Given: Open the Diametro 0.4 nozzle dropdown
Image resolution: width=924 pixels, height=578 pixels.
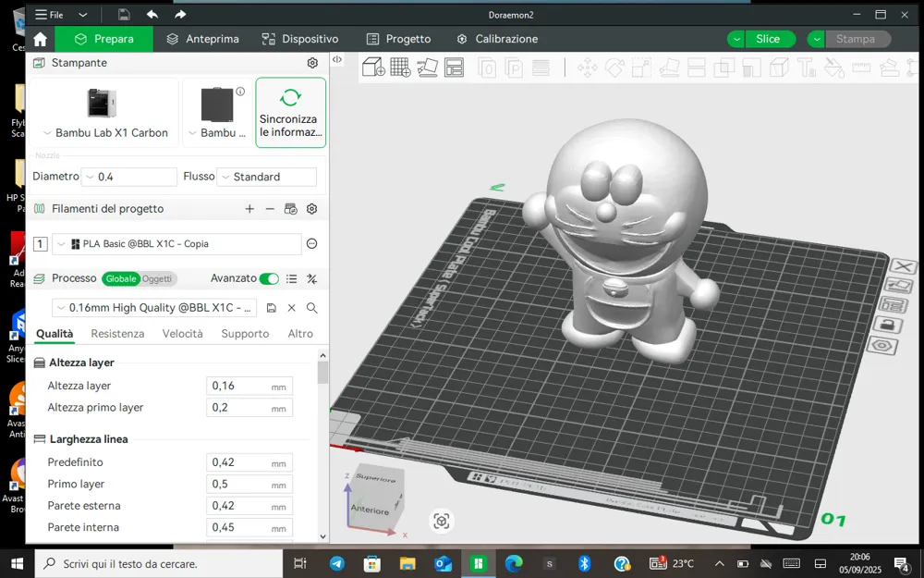Looking at the screenshot, I should pos(129,177).
